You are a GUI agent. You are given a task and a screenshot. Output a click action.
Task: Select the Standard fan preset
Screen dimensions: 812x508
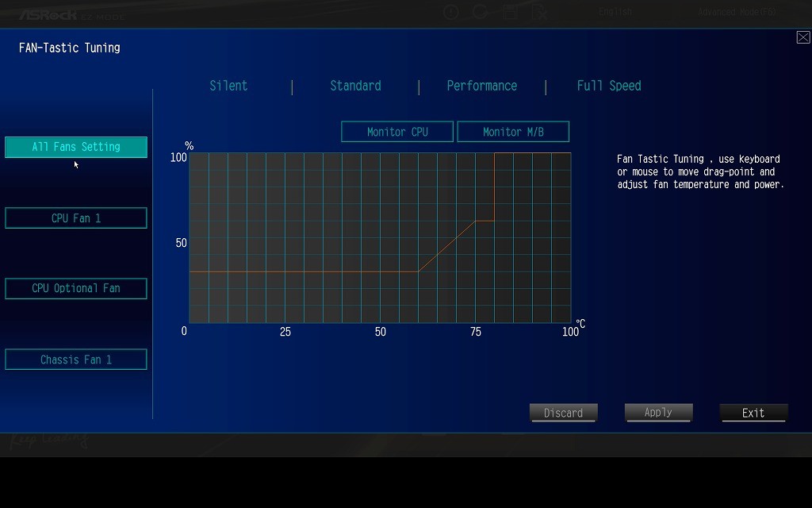[x=355, y=86]
